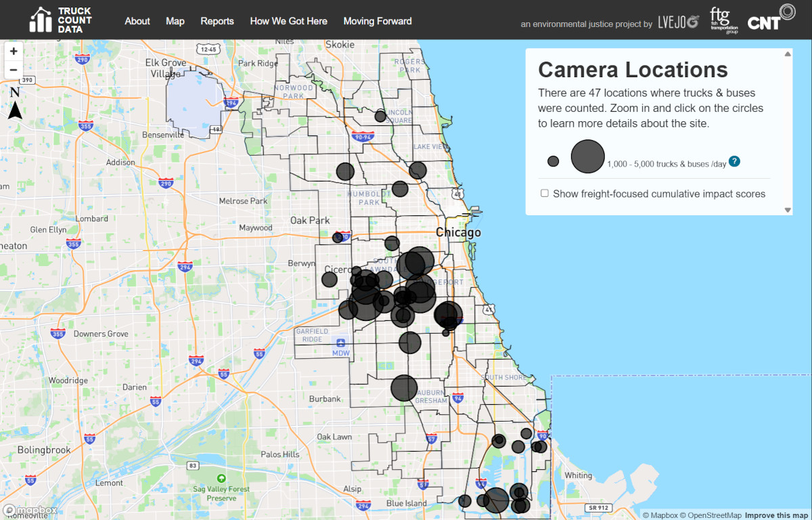Open the Reports menu item
Viewport: 812px width, 520px height.
tap(217, 21)
